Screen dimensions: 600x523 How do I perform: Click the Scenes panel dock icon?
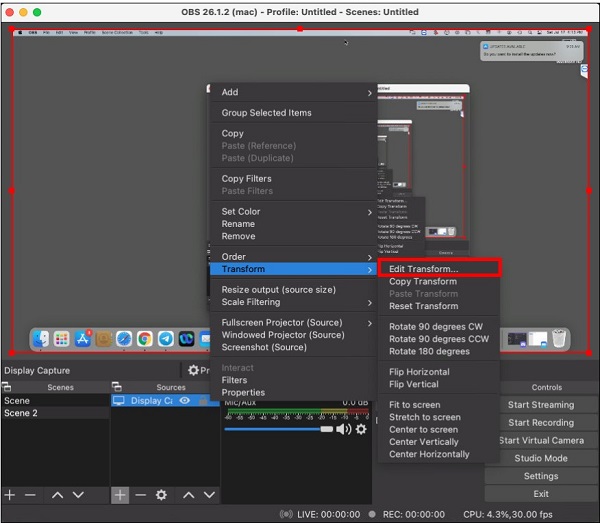point(7,387)
